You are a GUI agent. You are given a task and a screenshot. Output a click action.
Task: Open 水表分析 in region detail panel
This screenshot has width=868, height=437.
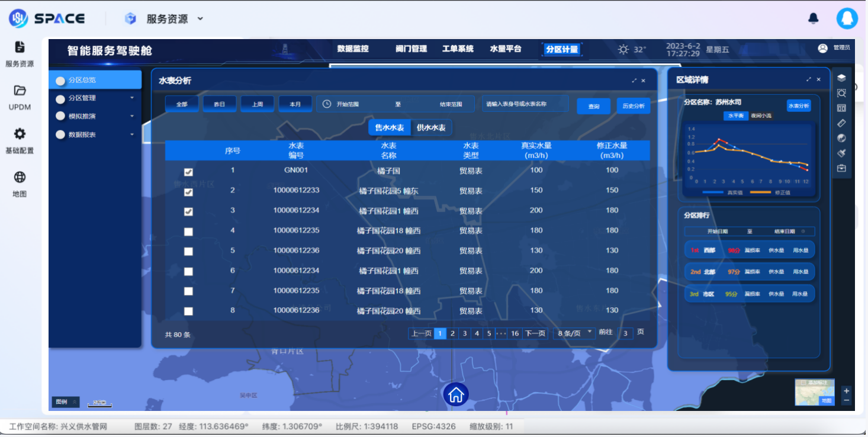click(799, 105)
